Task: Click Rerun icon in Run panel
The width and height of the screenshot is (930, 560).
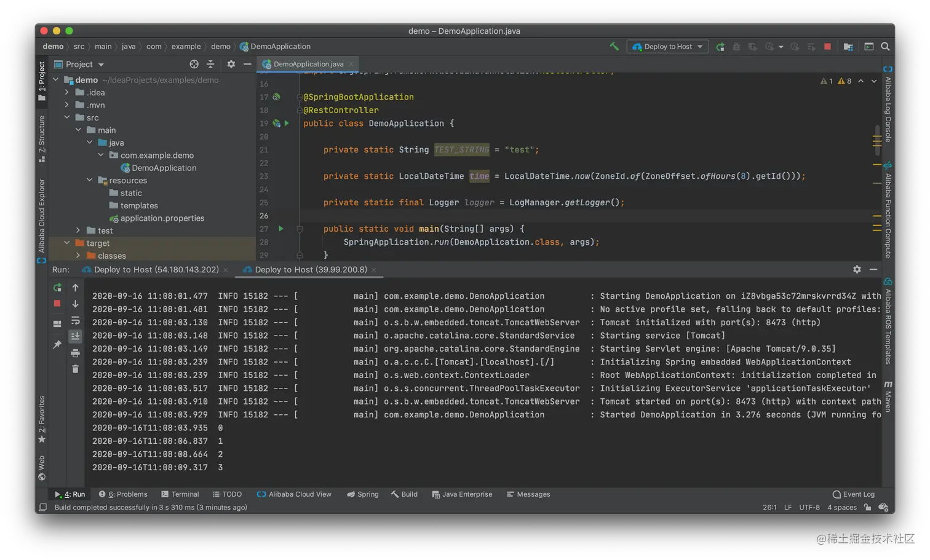Action: pos(57,288)
